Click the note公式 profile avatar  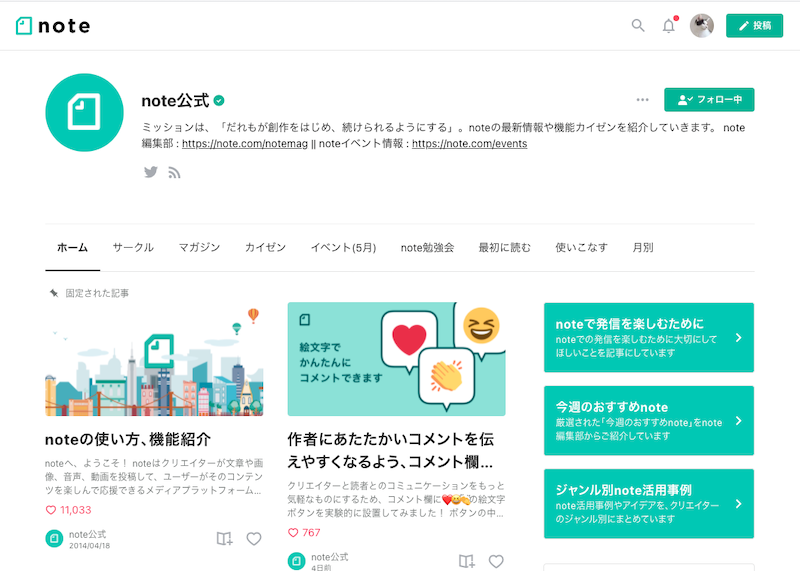[84, 112]
